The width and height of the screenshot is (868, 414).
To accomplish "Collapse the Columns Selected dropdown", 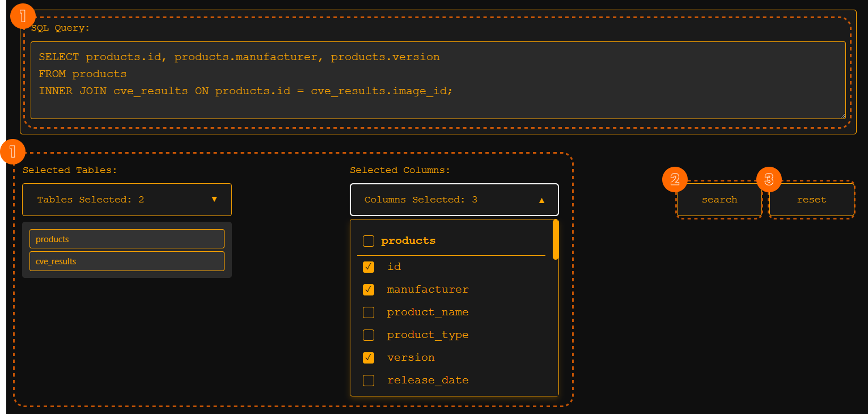I will coord(454,200).
